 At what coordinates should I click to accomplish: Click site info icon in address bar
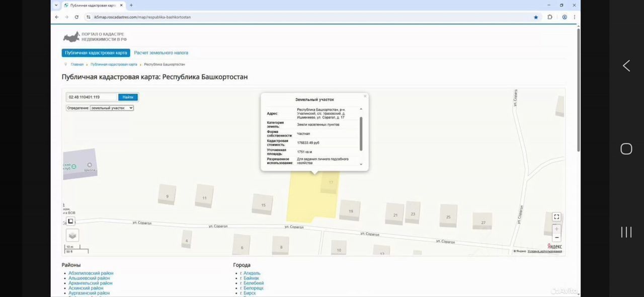[x=88, y=17]
